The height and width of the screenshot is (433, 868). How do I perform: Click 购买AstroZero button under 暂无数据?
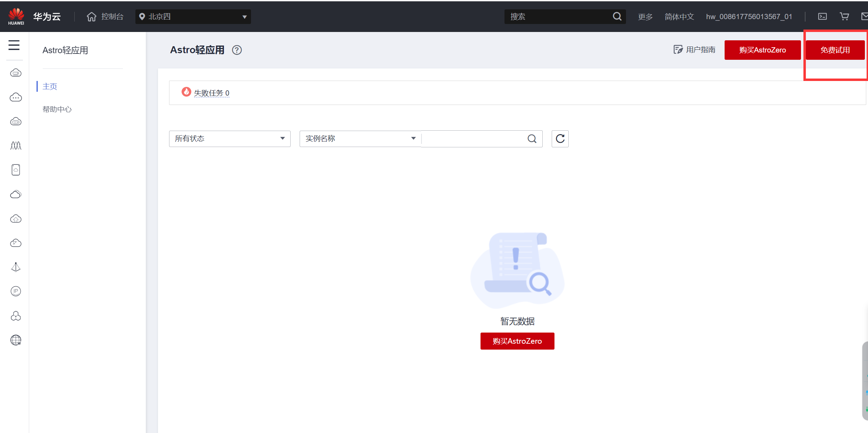(x=517, y=341)
